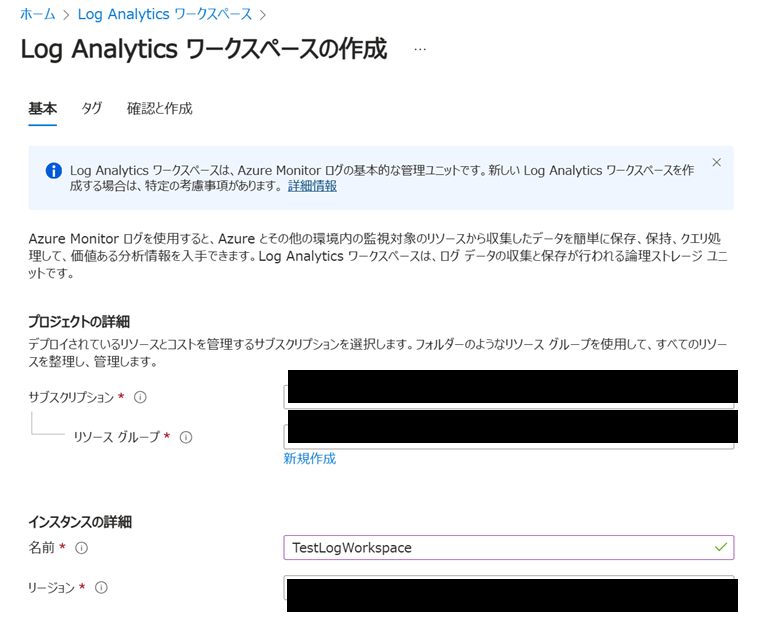Show info tooltip for 名前 field
759x618 pixels.
[x=81, y=548]
